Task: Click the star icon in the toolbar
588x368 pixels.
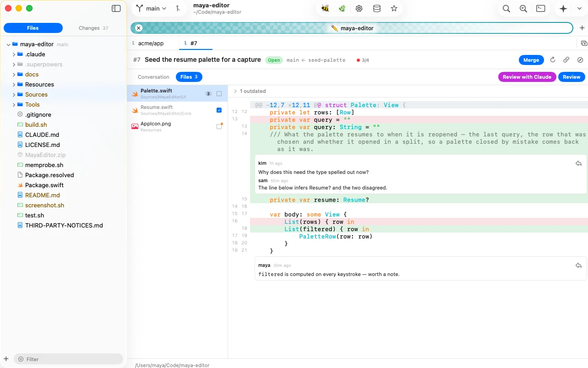Action: [394, 8]
